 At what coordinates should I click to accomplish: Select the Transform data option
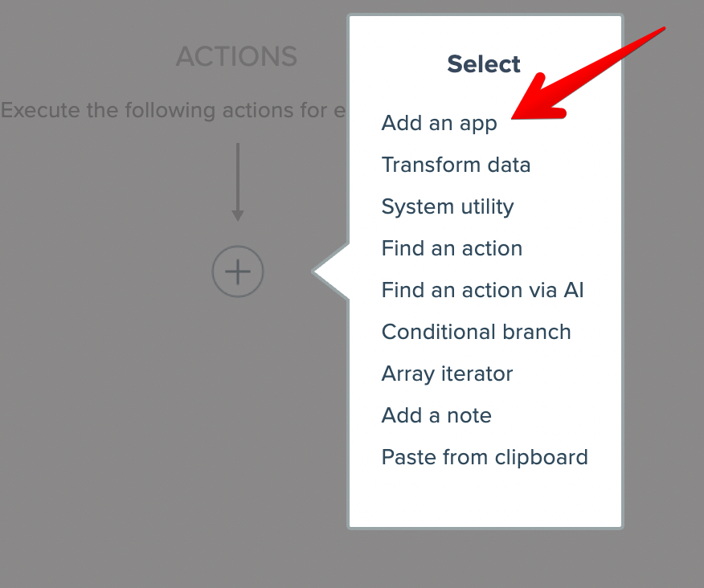click(x=456, y=165)
